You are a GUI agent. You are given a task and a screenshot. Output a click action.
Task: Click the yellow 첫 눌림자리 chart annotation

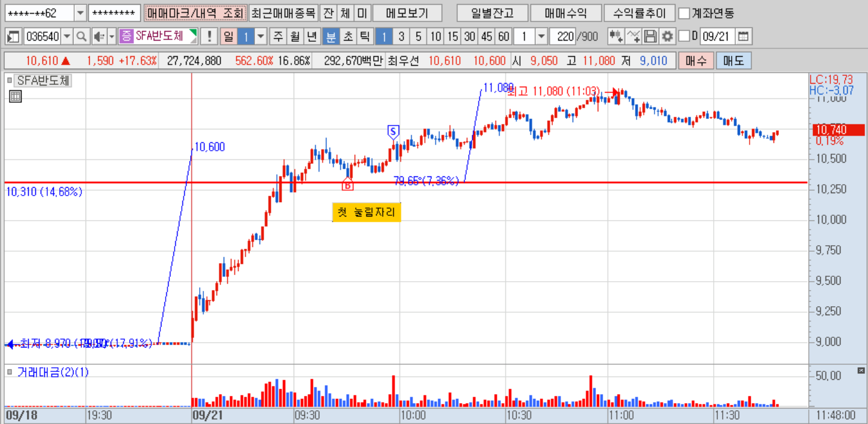[x=366, y=212]
